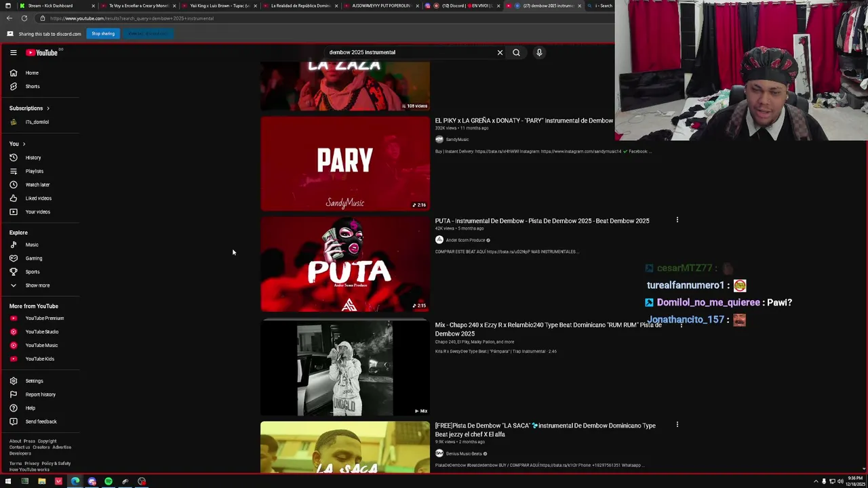Open the LA ZAZA playlist thumbnail

(345, 86)
